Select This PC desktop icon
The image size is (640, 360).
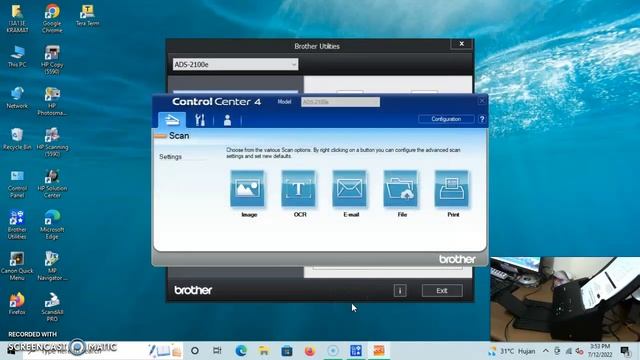(x=17, y=56)
